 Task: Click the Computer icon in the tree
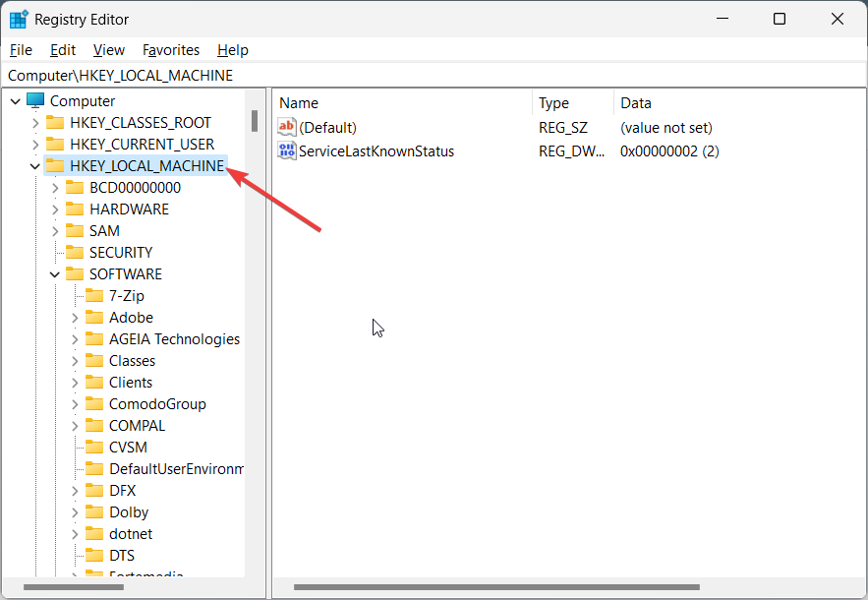coord(36,101)
